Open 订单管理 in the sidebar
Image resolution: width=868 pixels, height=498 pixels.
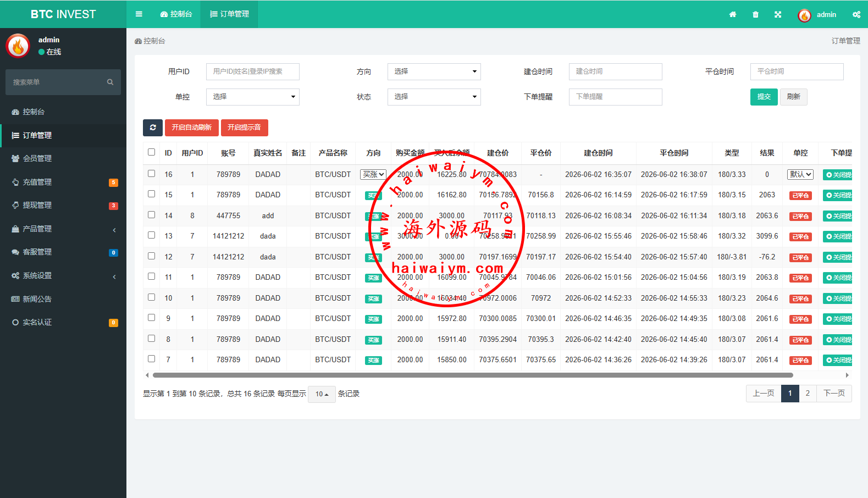pos(63,135)
